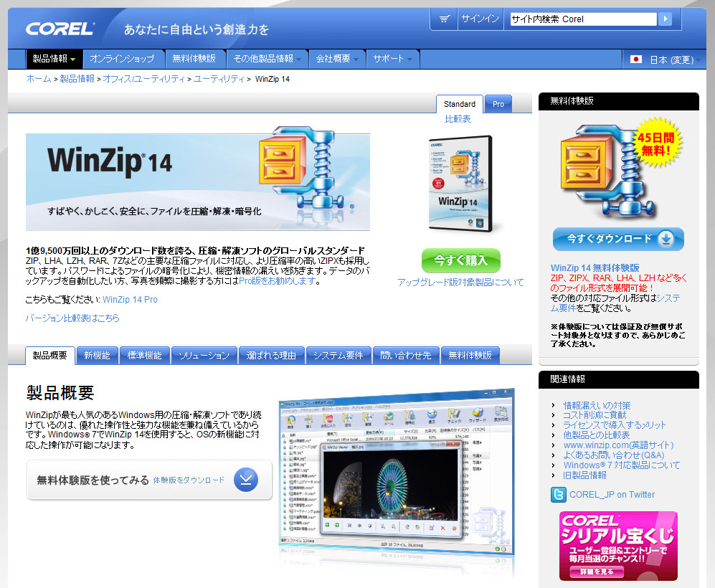Expand the サポート dropdown menu

coord(394,59)
